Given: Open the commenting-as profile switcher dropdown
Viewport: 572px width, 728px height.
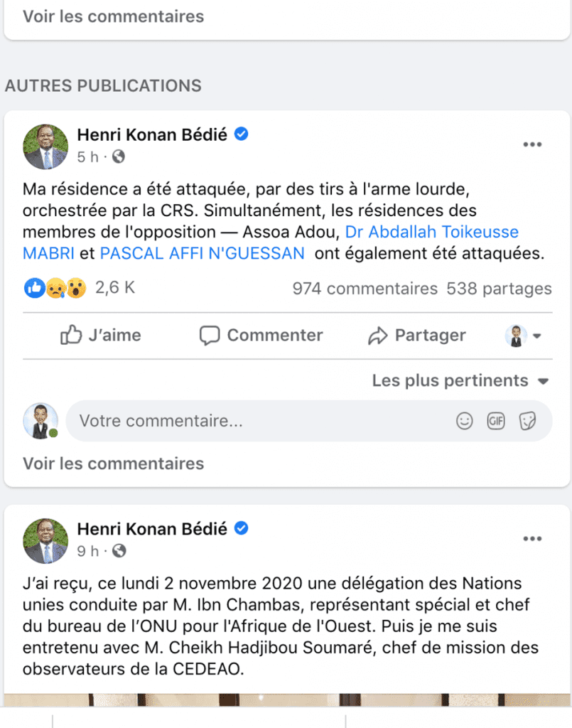Looking at the screenshot, I should click(x=523, y=336).
